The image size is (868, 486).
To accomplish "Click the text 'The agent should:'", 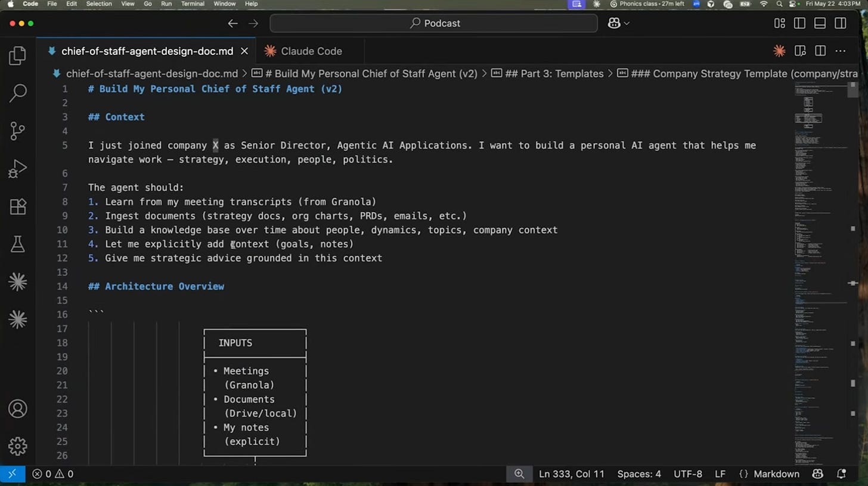I will (136, 188).
